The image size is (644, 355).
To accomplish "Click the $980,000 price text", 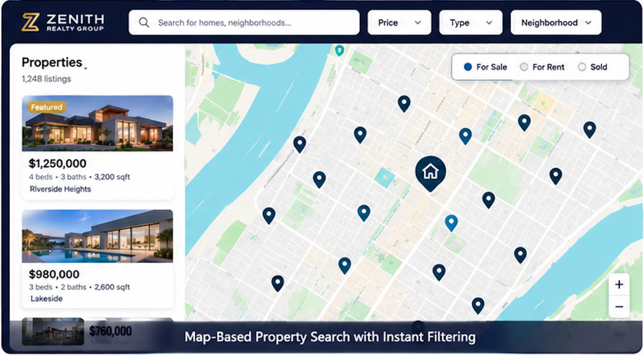I will coord(54,274).
